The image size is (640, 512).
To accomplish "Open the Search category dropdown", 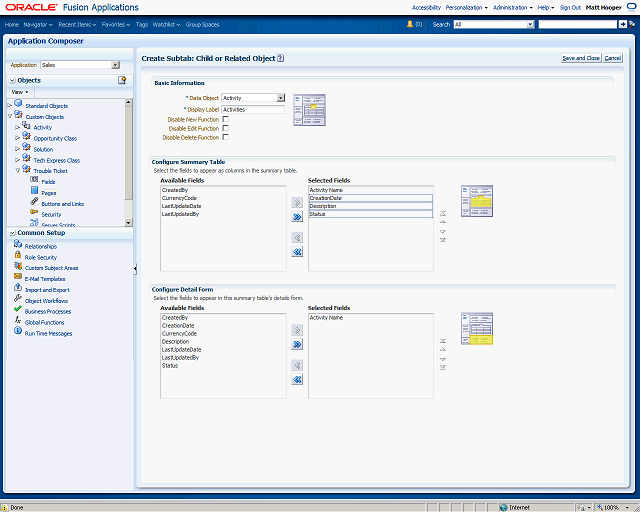I will pos(531,24).
